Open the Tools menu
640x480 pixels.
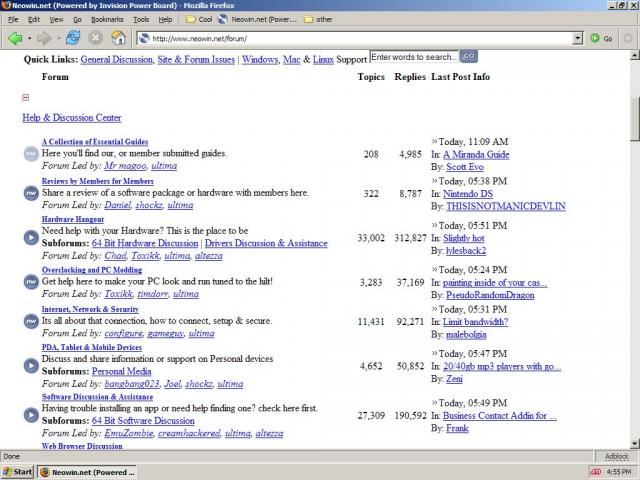pyautogui.click(x=141, y=19)
